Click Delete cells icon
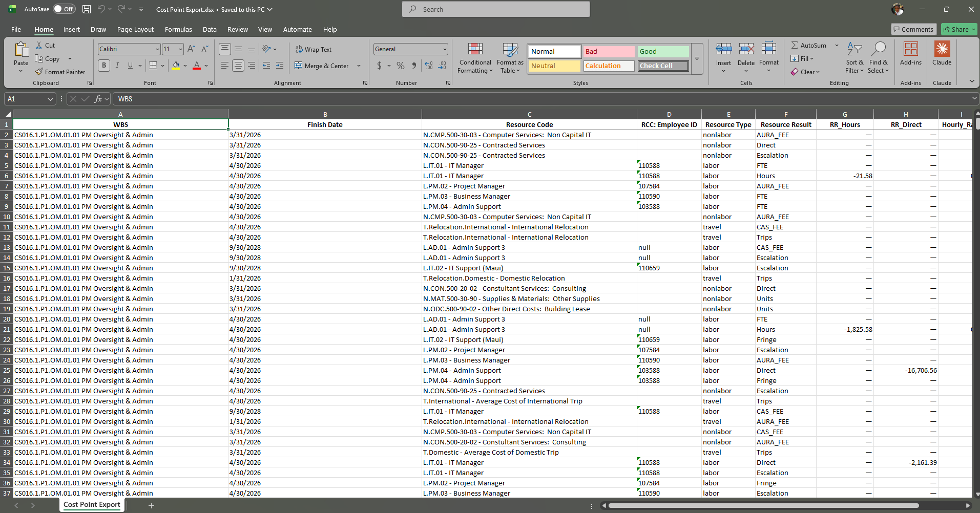980x513 pixels. coord(746,49)
